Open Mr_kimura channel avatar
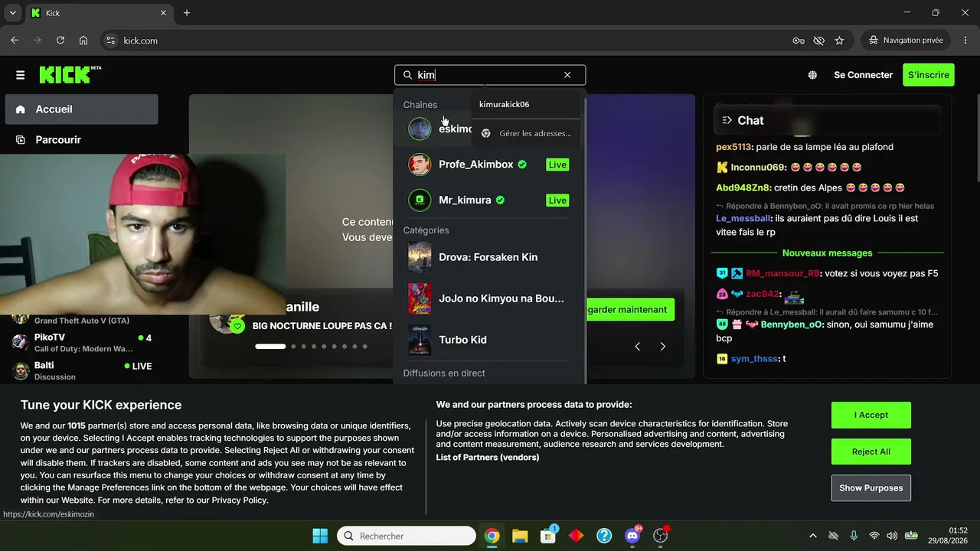Viewport: 980px width, 551px height. [420, 201]
